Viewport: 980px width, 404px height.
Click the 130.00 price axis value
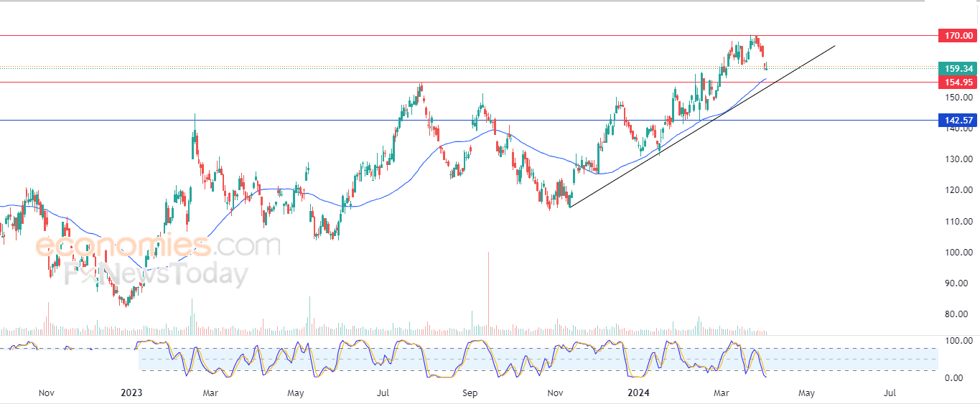pyautogui.click(x=959, y=159)
